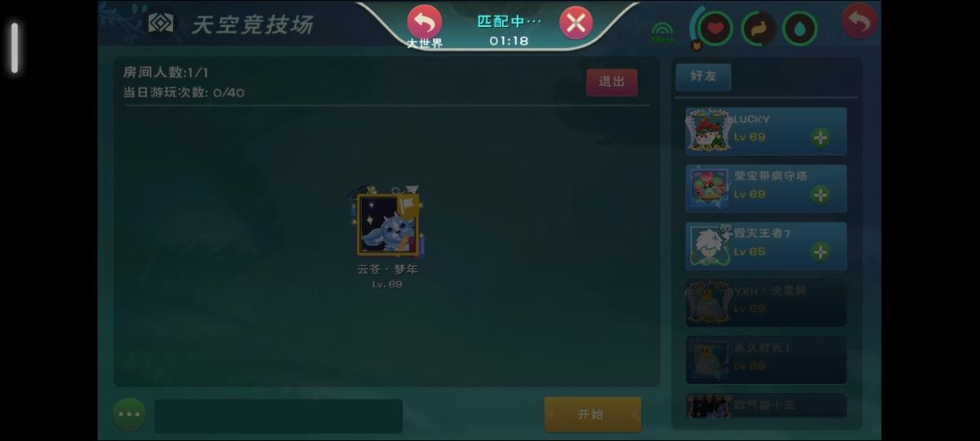The width and height of the screenshot is (980, 441).
Task: Select friend YXH·沈星辞 in the list
Action: click(x=766, y=302)
